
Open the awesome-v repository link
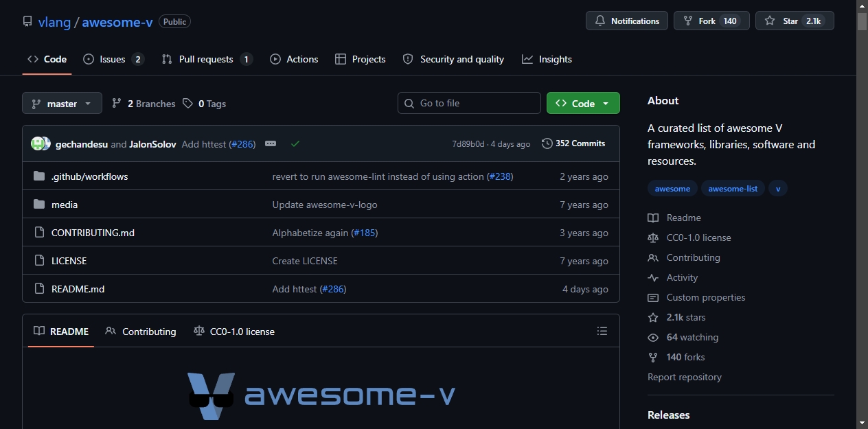[117, 22]
